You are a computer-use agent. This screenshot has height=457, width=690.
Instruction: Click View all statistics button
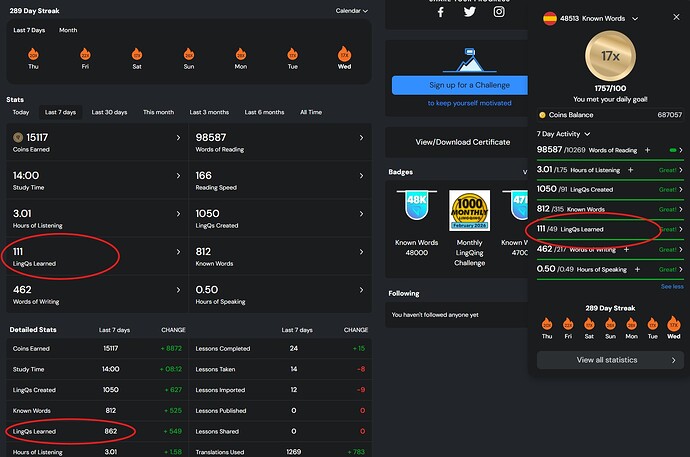[x=610, y=360]
